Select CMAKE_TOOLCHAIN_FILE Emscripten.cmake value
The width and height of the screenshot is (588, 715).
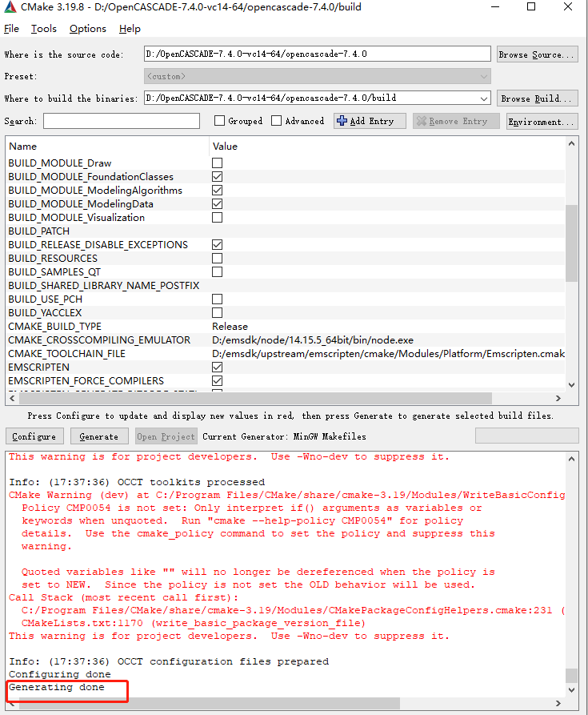[388, 354]
